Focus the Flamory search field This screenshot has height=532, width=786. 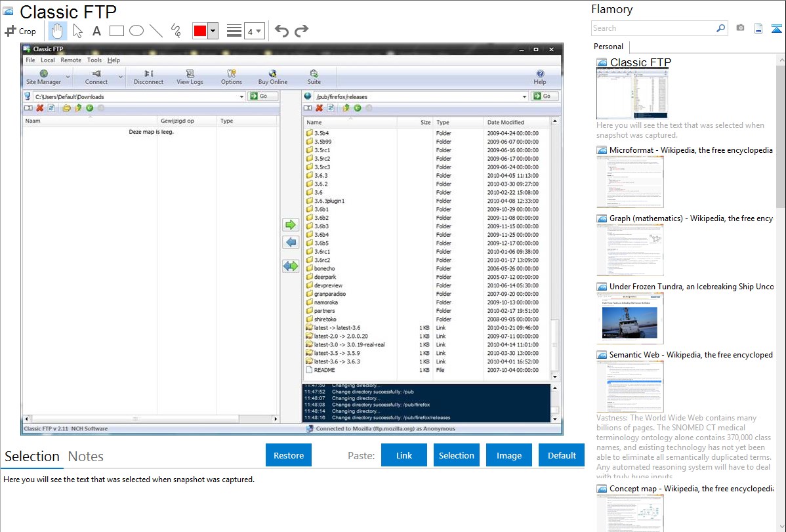pos(653,28)
